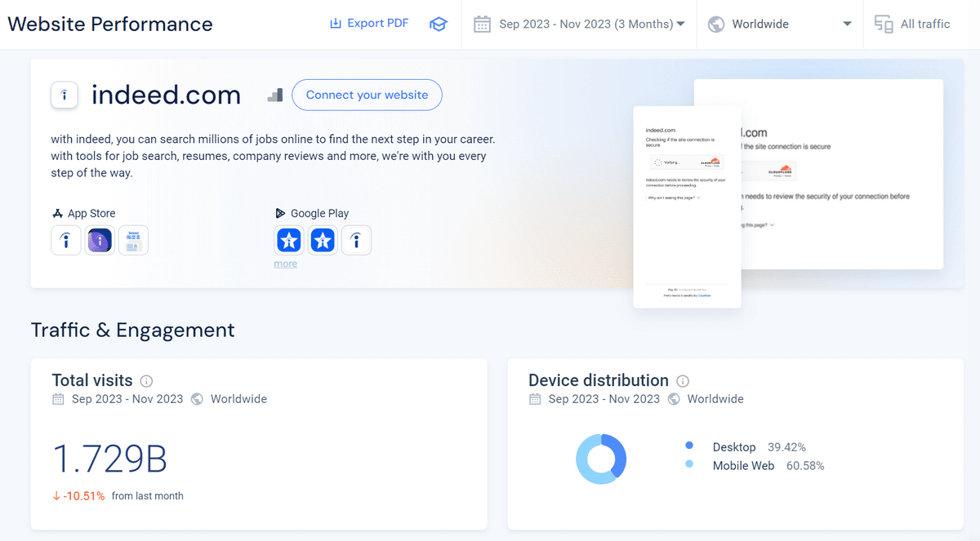Click the Website Performance page title

(110, 24)
